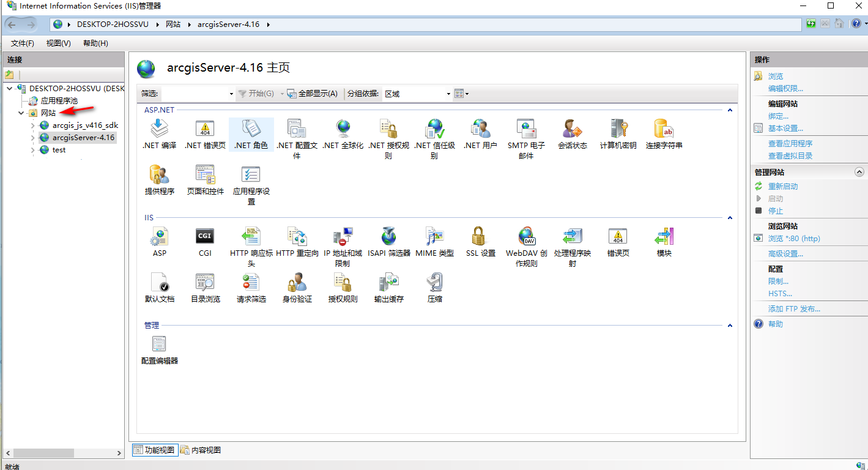Open the ASP feature icon
868x470 pixels.
(x=159, y=242)
